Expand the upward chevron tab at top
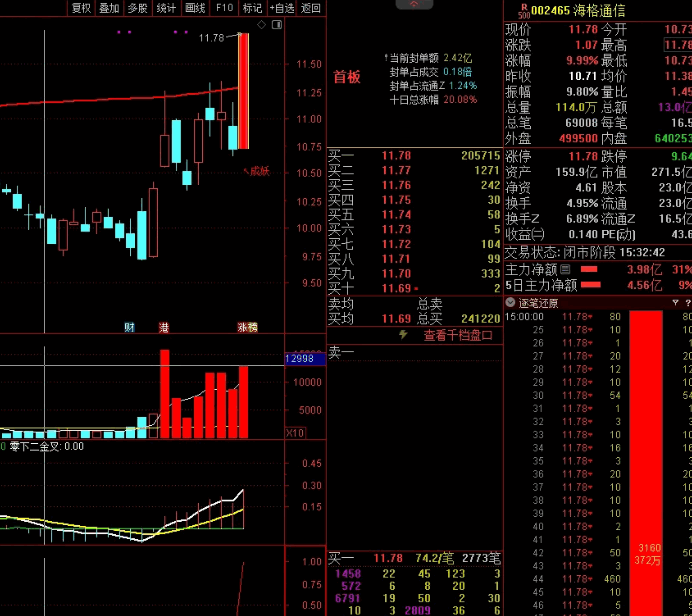 (x=414, y=4)
